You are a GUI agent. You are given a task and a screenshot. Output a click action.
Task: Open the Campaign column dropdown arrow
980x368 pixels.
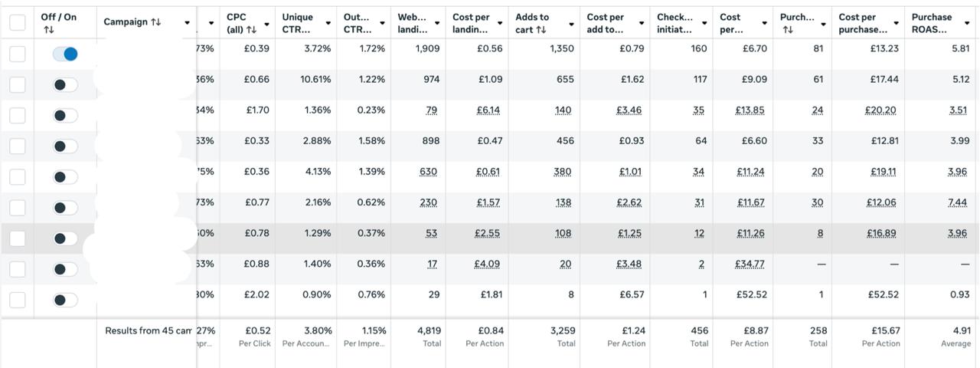coord(187,23)
